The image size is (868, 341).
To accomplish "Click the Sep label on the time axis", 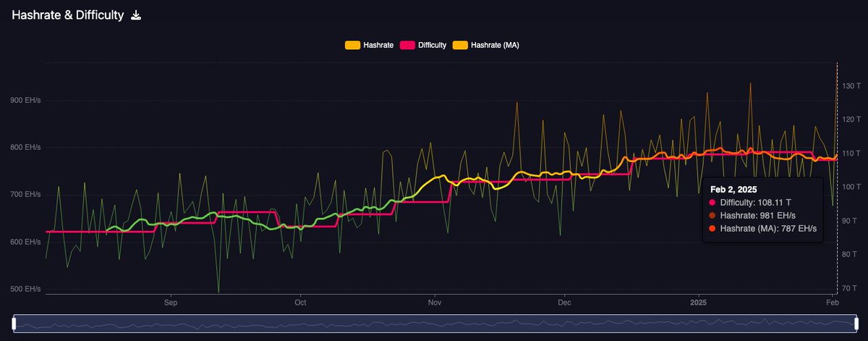I will coord(171,301).
